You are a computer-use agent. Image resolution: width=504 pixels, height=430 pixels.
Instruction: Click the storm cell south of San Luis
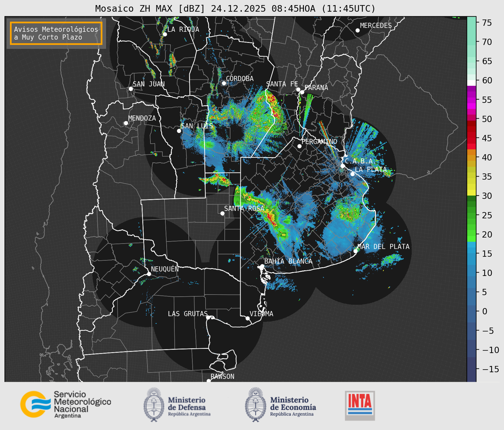pos(216,179)
